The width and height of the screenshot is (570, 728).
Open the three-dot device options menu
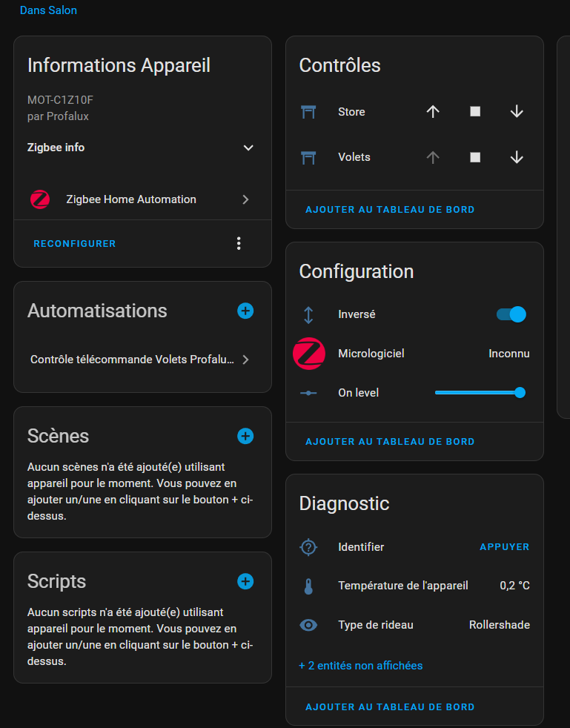239,243
